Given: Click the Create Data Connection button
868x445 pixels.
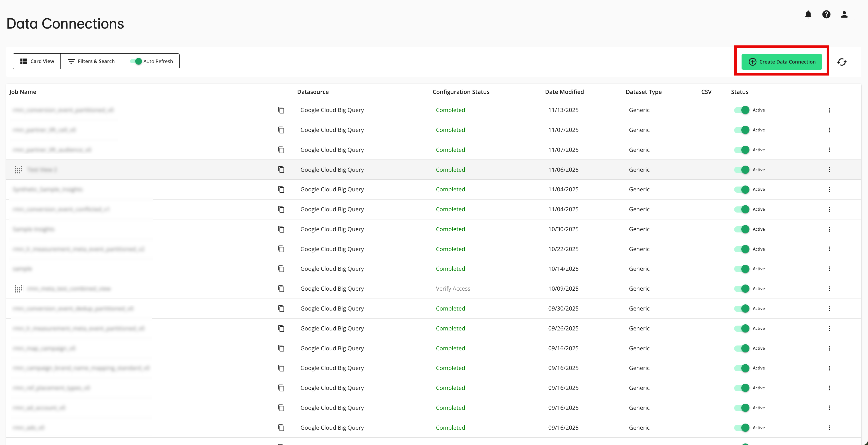Looking at the screenshot, I should [782, 61].
